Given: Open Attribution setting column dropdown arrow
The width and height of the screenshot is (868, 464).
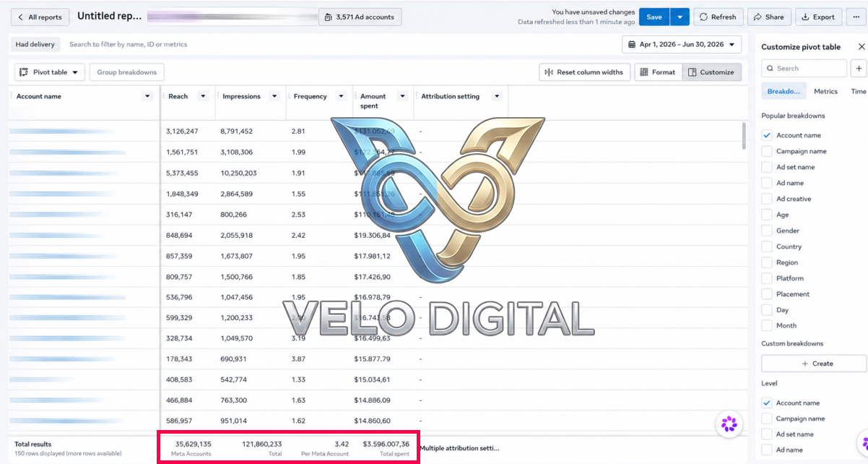Looking at the screenshot, I should click(x=497, y=96).
